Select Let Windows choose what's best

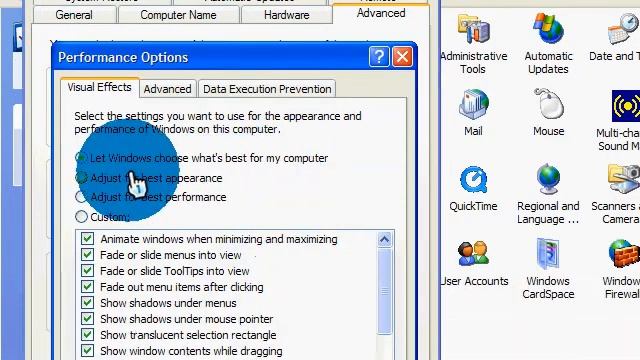(x=81, y=158)
